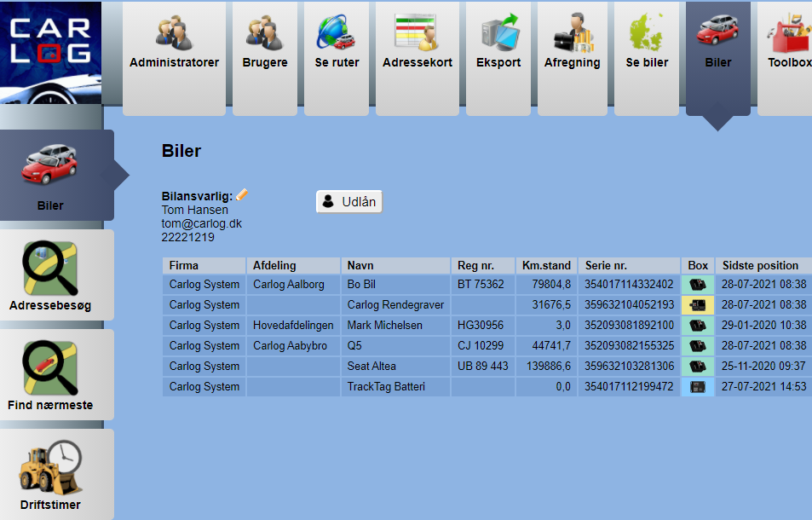Image resolution: width=812 pixels, height=520 pixels.
Task: Click the mileage value 31676,5
Action: click(551, 304)
